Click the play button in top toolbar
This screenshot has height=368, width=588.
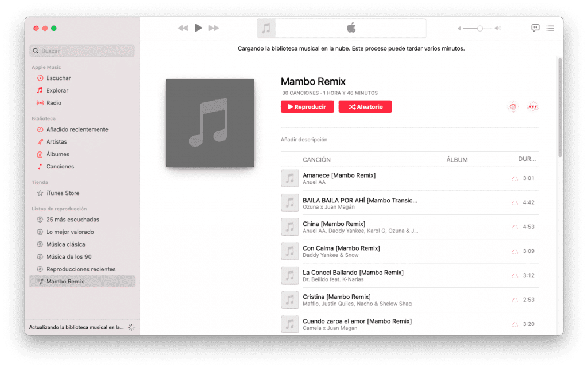pos(198,28)
